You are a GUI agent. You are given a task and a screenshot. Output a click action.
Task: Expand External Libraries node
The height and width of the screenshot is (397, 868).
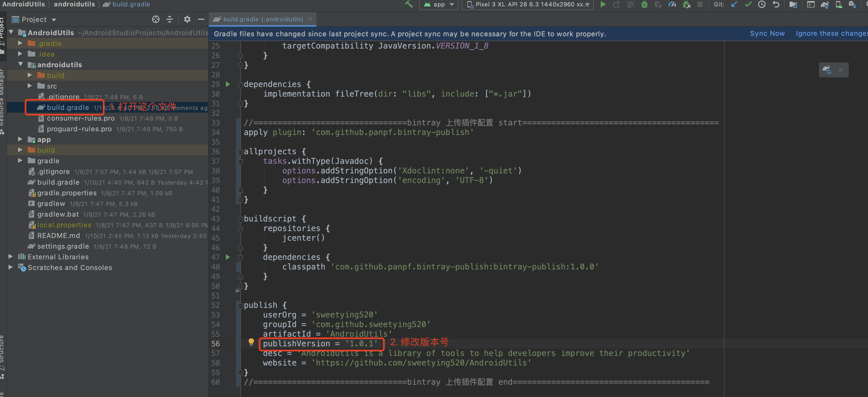click(11, 257)
